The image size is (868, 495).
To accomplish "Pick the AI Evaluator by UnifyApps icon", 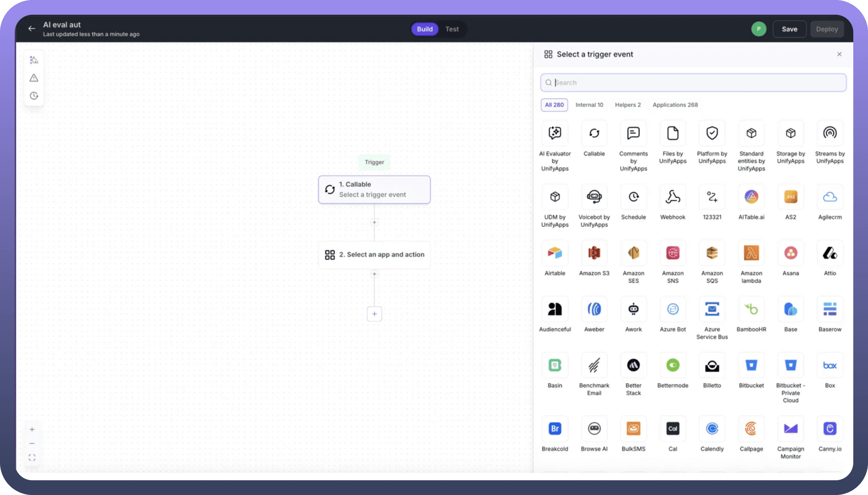I will tap(555, 133).
